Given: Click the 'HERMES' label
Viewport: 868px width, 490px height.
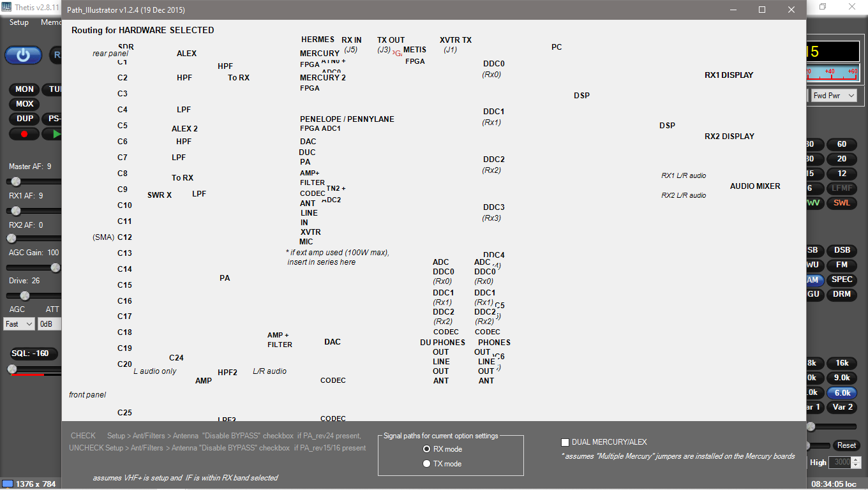Looking at the screenshot, I should coord(318,40).
